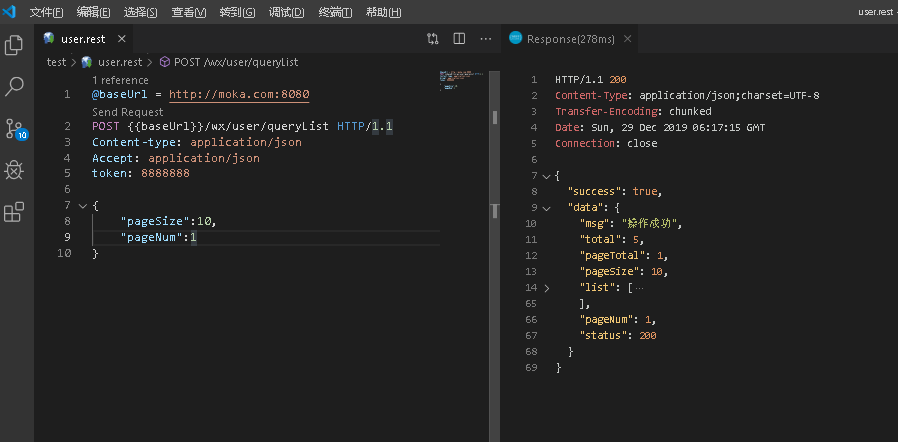Open the 查看(V) menu
The width and height of the screenshot is (898, 442).
[189, 12]
